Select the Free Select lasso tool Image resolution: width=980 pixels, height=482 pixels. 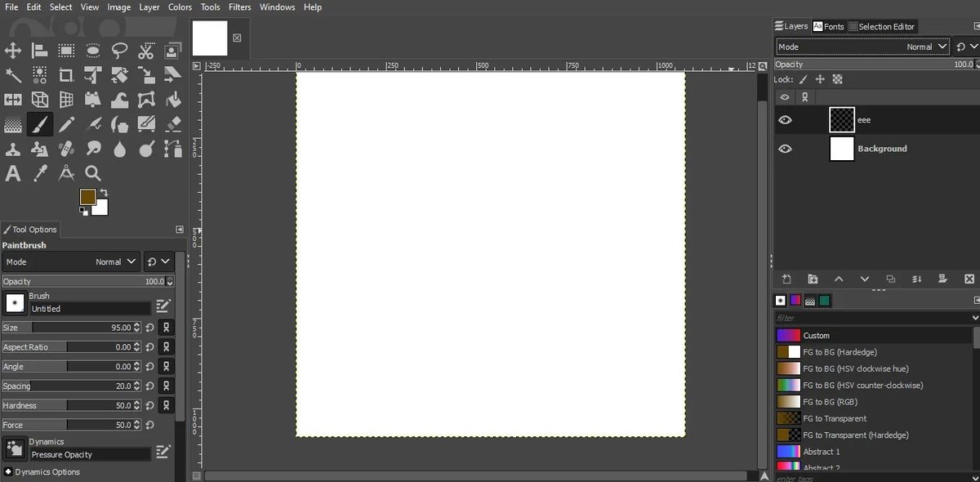119,51
